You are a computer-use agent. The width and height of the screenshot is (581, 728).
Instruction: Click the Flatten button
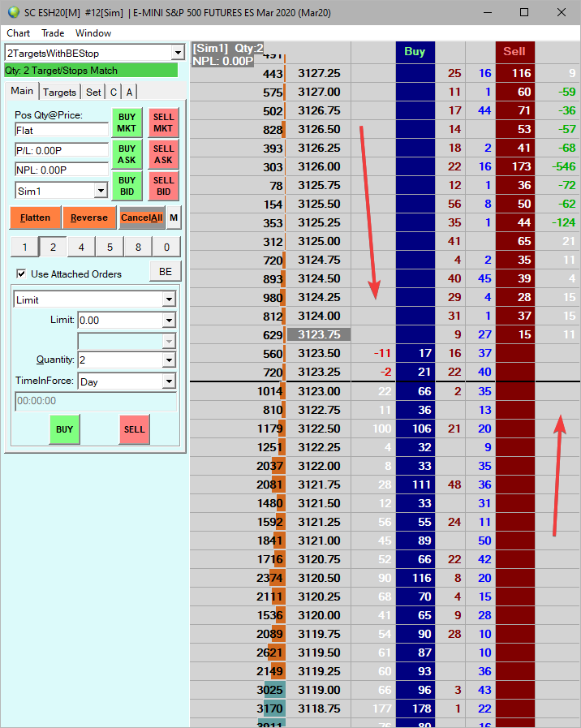click(x=35, y=218)
